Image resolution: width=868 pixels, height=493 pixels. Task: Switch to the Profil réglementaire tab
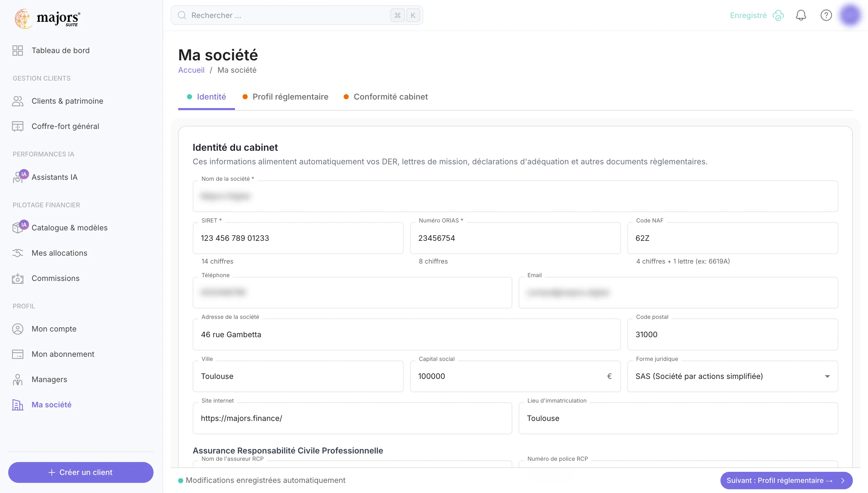[x=285, y=97]
